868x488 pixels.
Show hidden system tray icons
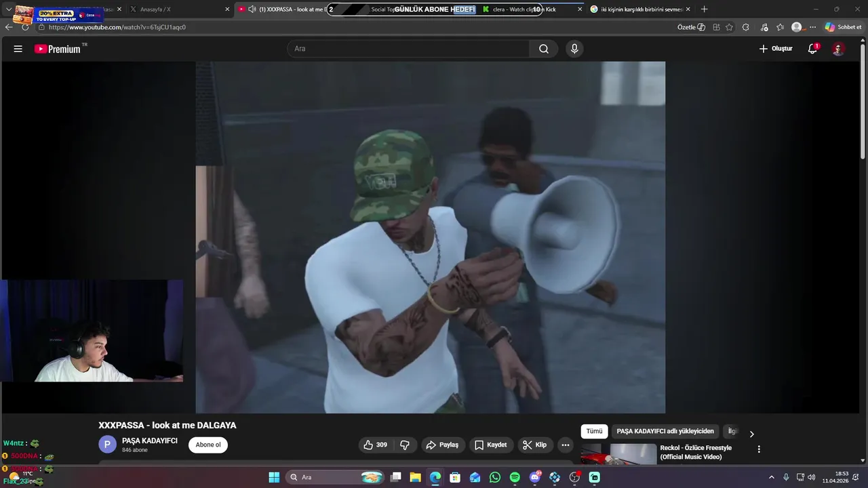pyautogui.click(x=771, y=477)
